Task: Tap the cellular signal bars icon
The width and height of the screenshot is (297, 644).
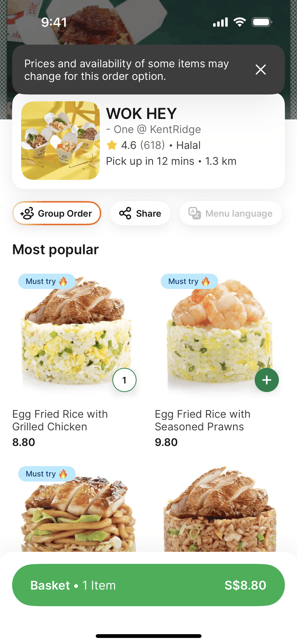Action: (x=220, y=22)
